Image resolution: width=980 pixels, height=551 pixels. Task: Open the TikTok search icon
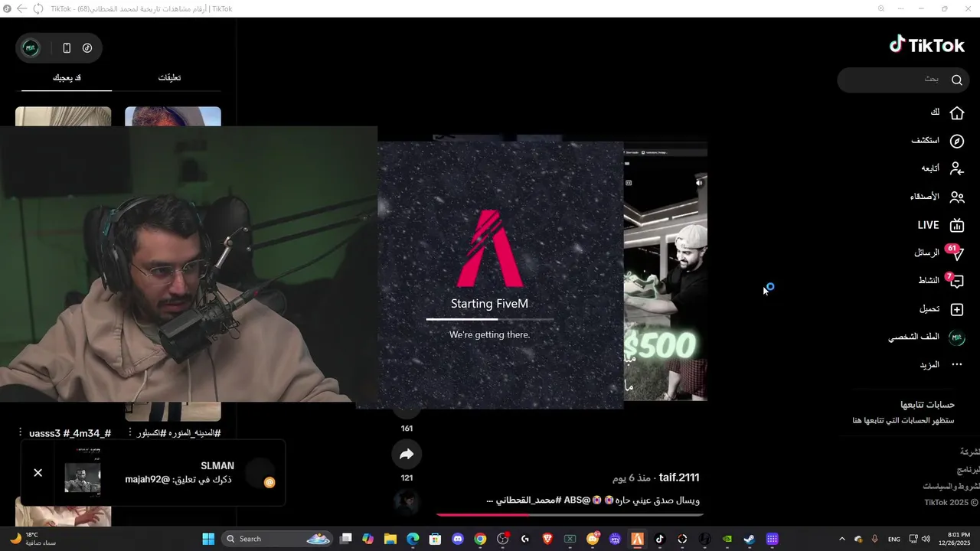957,80
